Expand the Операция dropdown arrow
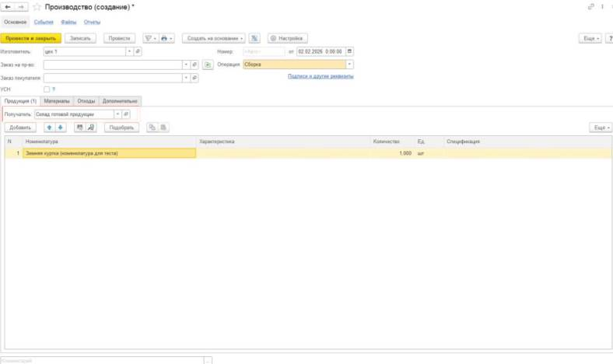 tap(349, 65)
